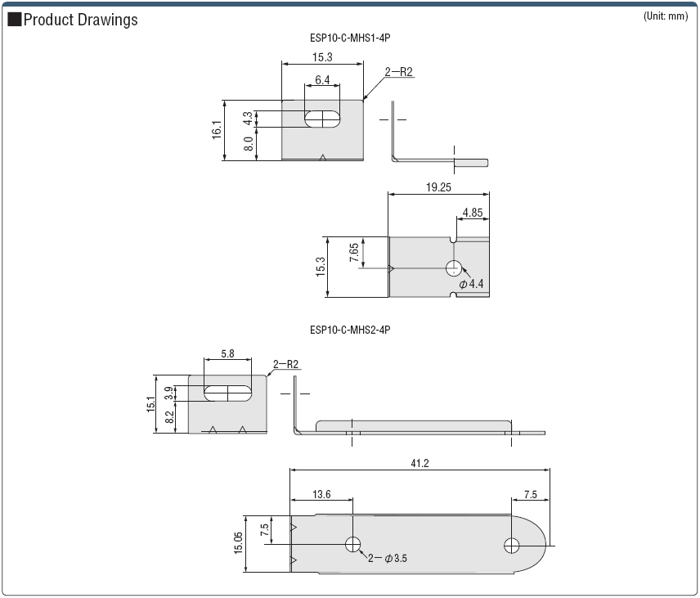Click the 13.6 dimension label
Image resolution: width=700 pixels, height=598 pixels.
322,494
